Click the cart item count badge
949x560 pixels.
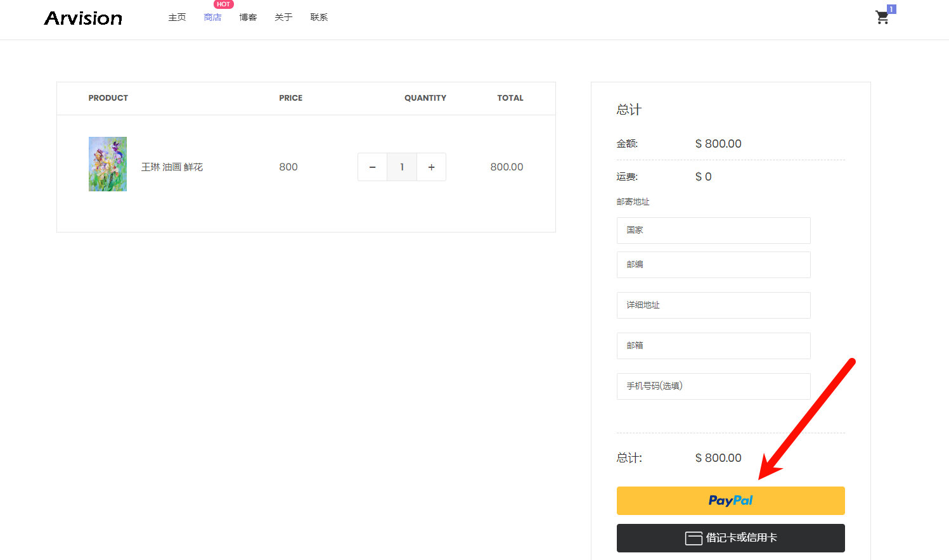[x=891, y=9]
